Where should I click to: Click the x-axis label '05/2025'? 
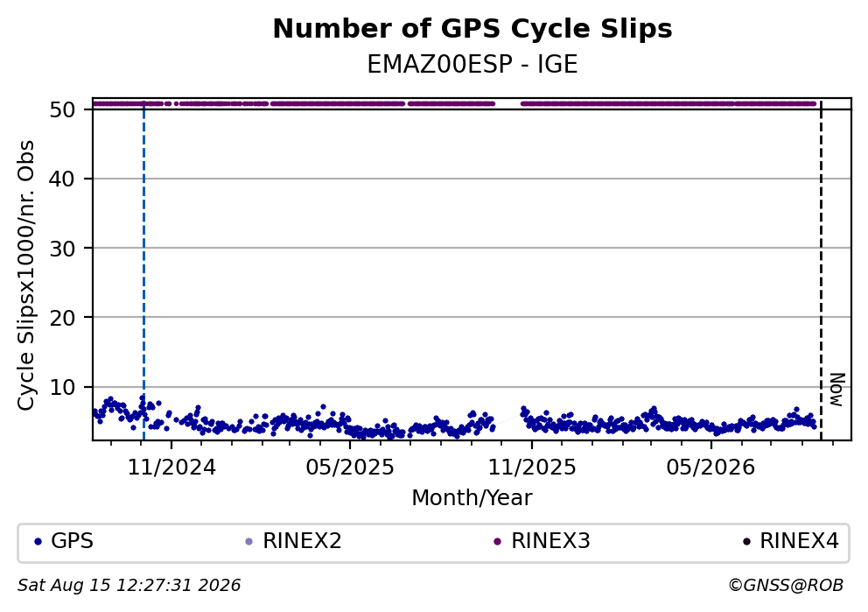coord(350,468)
